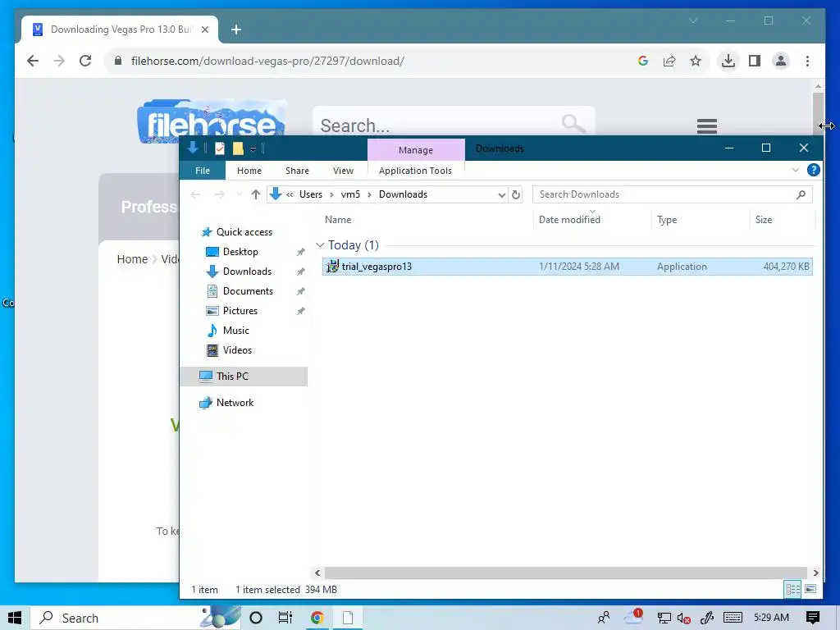The width and height of the screenshot is (840, 630).
Task: Close the Downloading Vegas Pro tab
Action: tap(204, 30)
